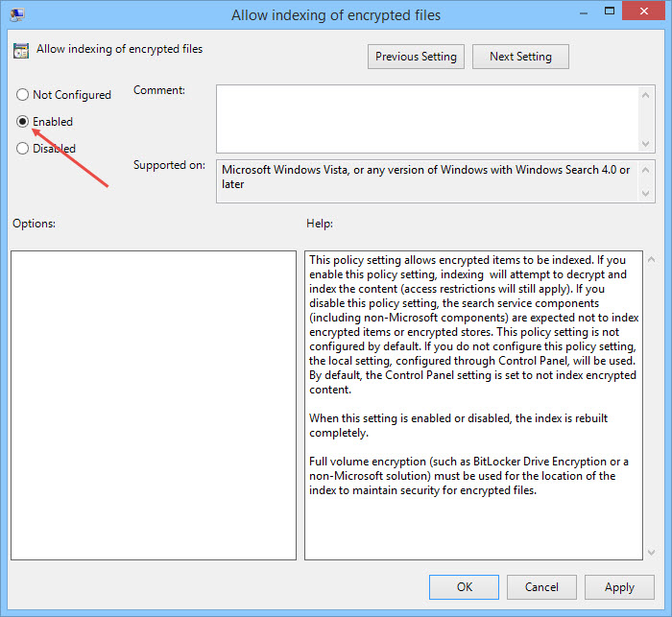Click help text 'Full volume encryption'
The width and height of the screenshot is (672, 617).
tap(368, 462)
